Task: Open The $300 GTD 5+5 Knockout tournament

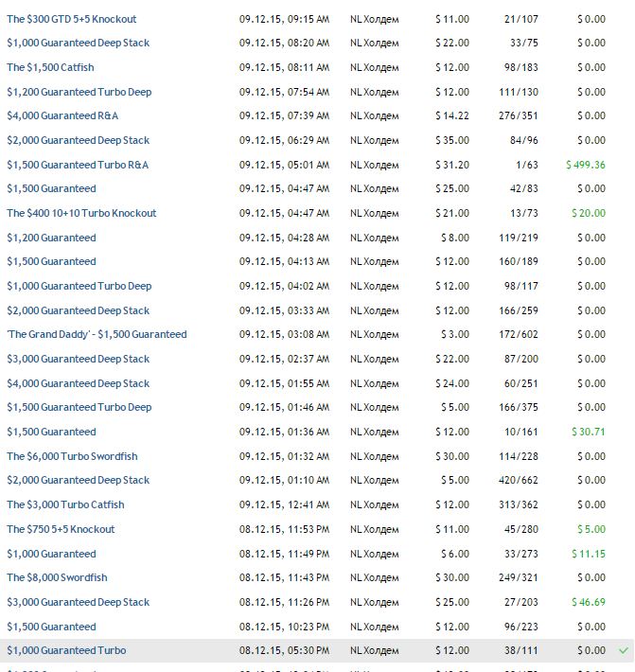Action: pos(71,19)
